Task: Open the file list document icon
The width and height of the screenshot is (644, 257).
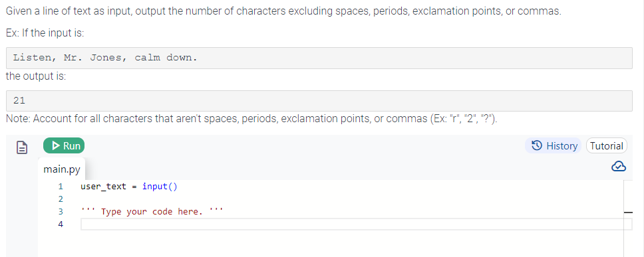Action: [x=22, y=147]
